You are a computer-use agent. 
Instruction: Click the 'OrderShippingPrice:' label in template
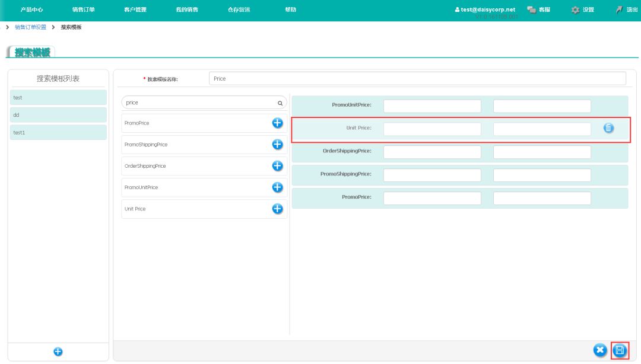(347, 151)
